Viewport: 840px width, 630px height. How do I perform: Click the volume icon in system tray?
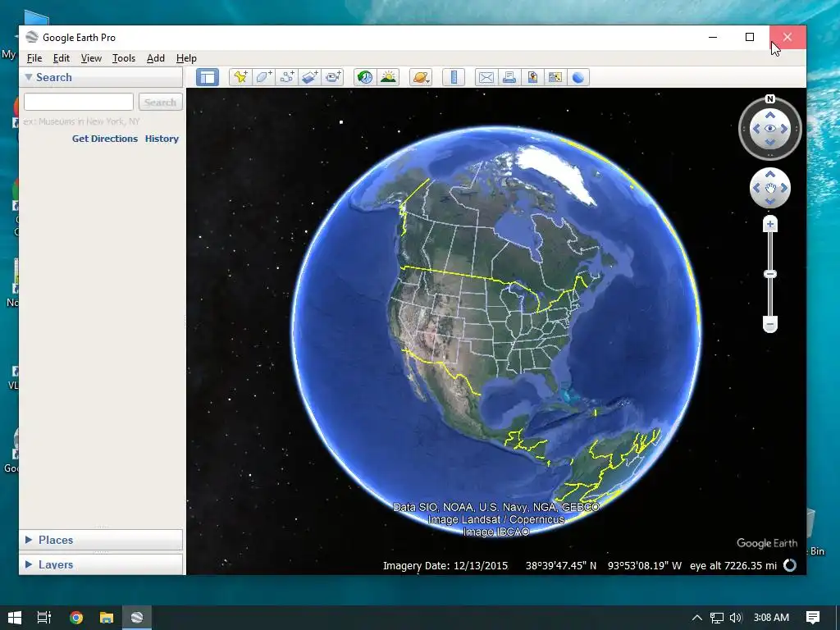pyautogui.click(x=736, y=618)
